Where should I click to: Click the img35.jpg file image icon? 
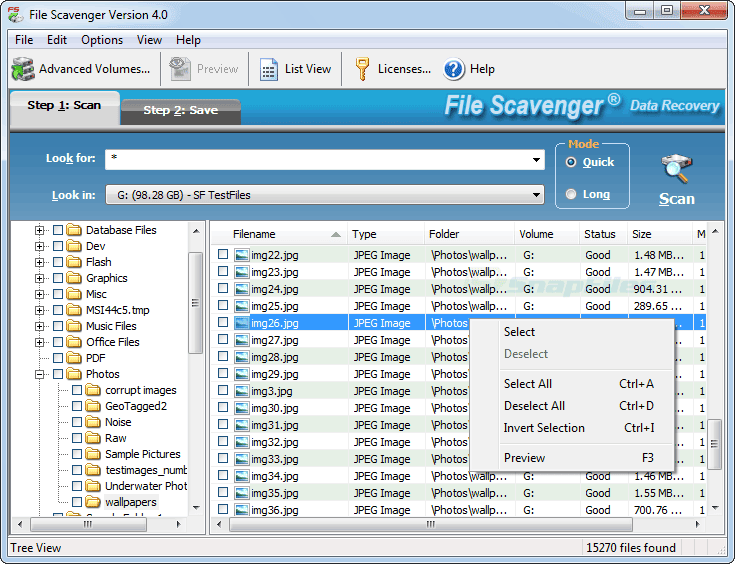click(x=242, y=493)
